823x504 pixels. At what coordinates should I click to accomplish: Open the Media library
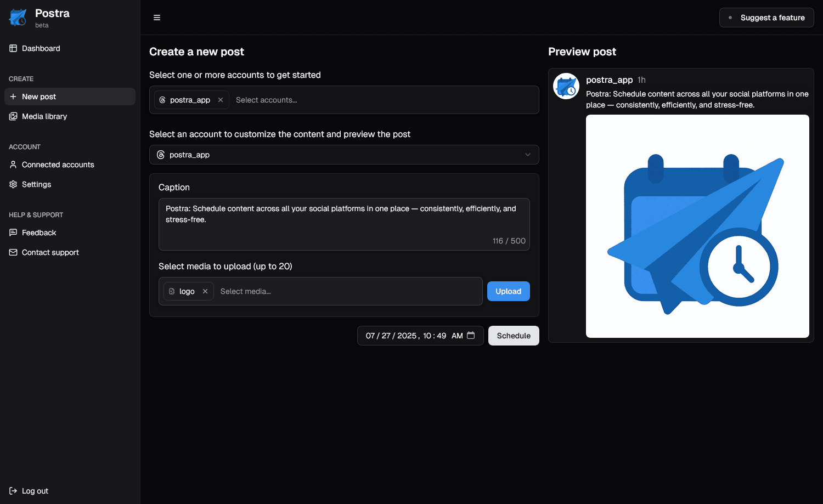tap(70, 116)
